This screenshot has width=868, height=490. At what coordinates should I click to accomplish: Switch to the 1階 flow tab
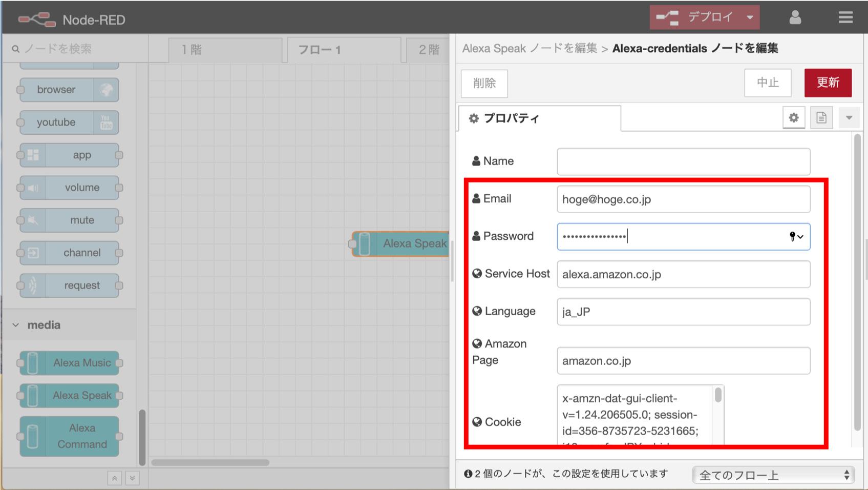[x=225, y=50]
